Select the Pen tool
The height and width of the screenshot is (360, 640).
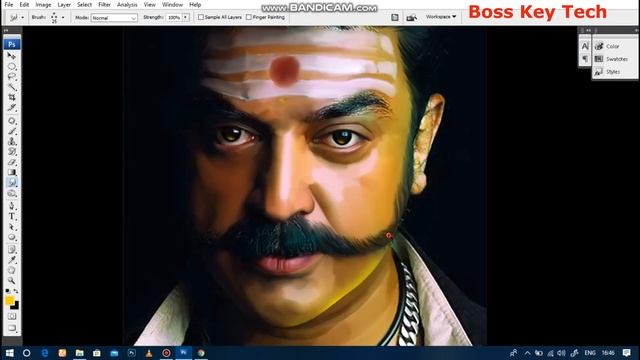(12, 206)
